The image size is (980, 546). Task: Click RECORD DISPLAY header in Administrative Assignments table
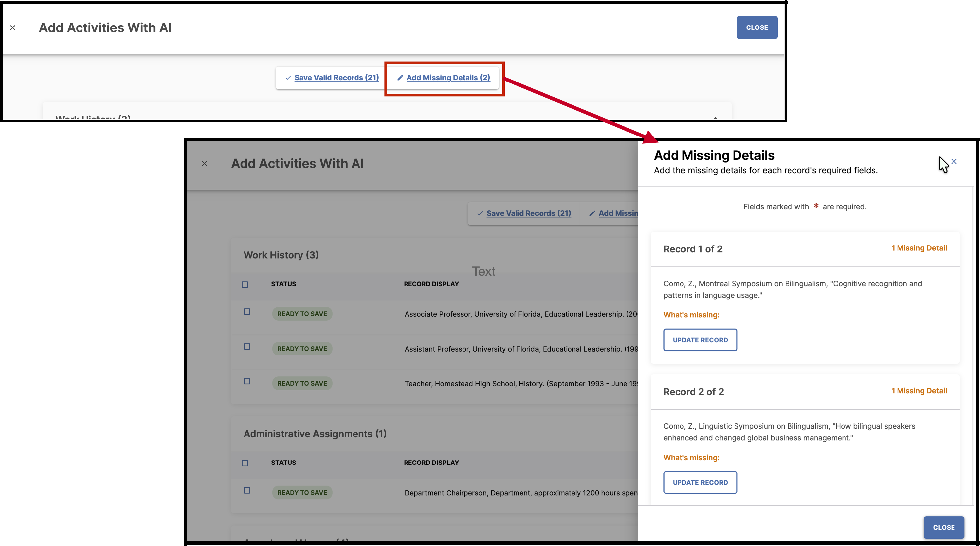click(x=431, y=463)
